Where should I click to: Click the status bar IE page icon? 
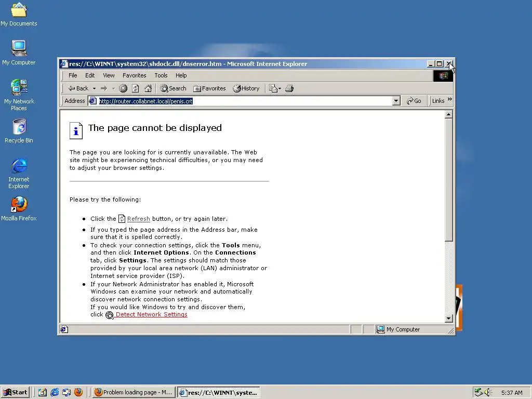click(64, 329)
